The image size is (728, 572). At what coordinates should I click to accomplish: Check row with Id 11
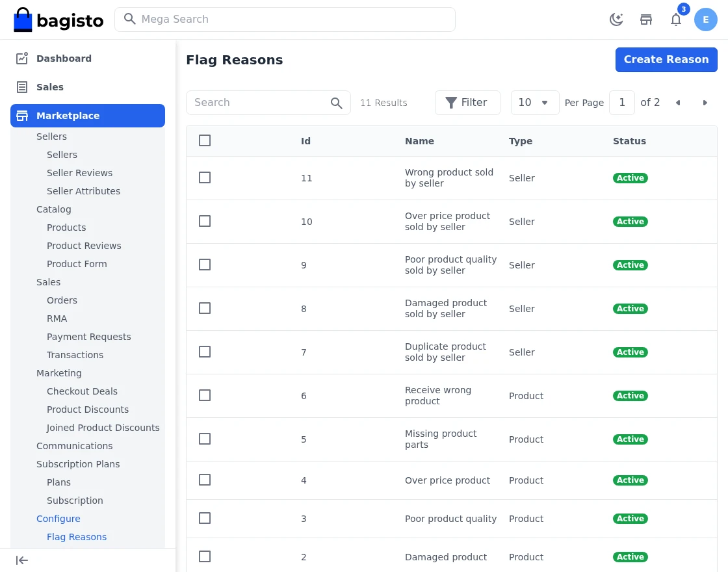click(x=205, y=178)
